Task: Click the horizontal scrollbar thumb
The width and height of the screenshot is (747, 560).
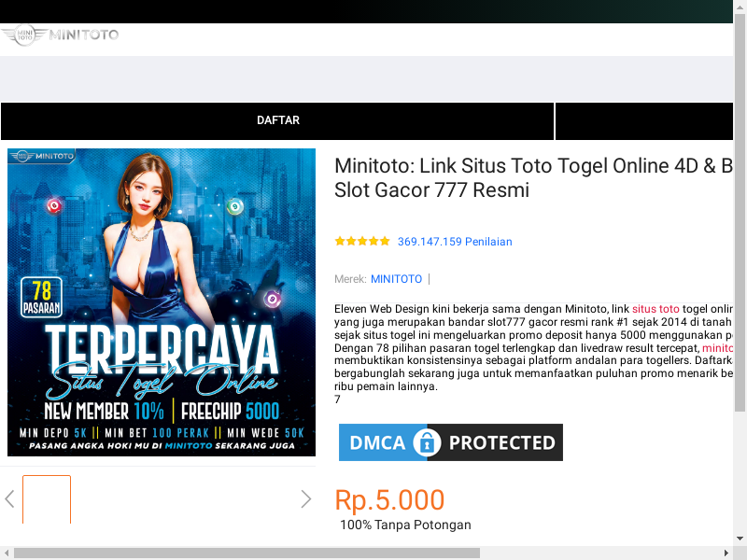Action: (x=247, y=553)
